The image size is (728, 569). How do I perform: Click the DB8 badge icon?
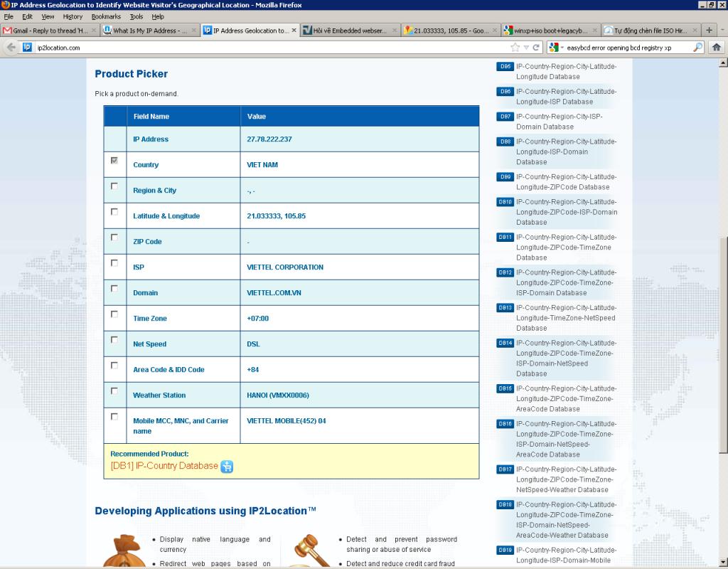[x=505, y=142]
